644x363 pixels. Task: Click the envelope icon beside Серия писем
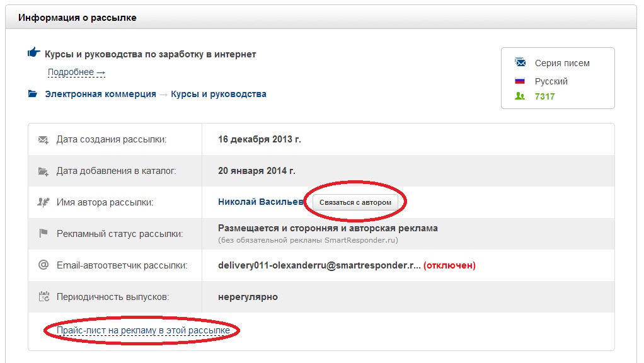point(520,62)
